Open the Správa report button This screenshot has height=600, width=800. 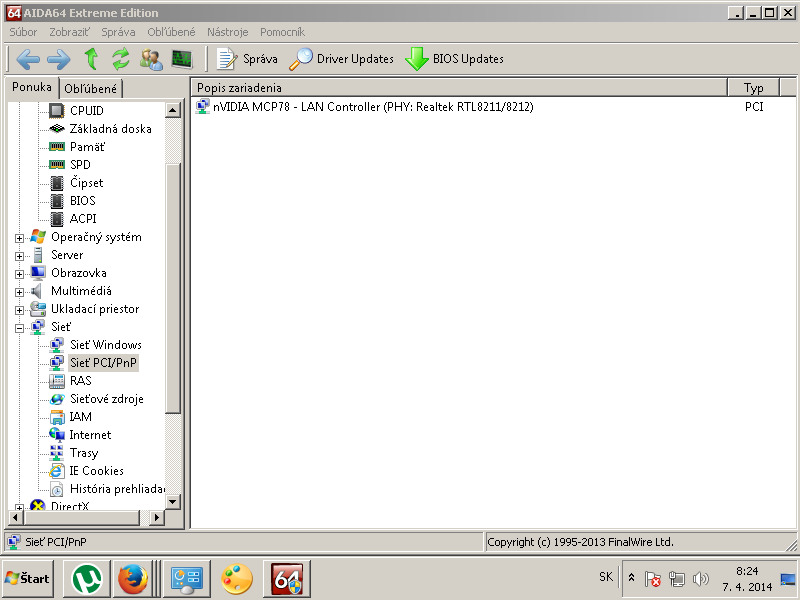tap(247, 59)
